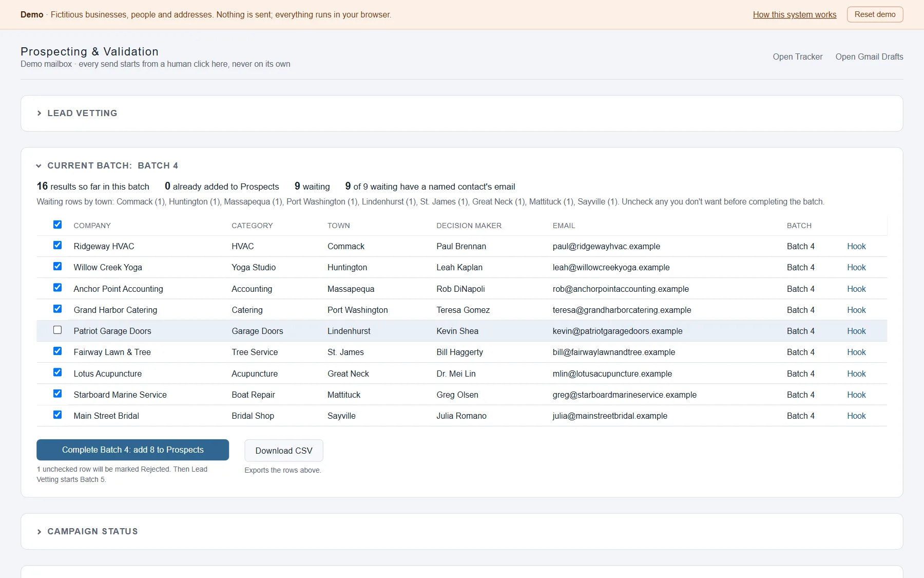The width and height of the screenshot is (924, 578).
Task: Click the Download CSV button
Action: click(x=284, y=451)
